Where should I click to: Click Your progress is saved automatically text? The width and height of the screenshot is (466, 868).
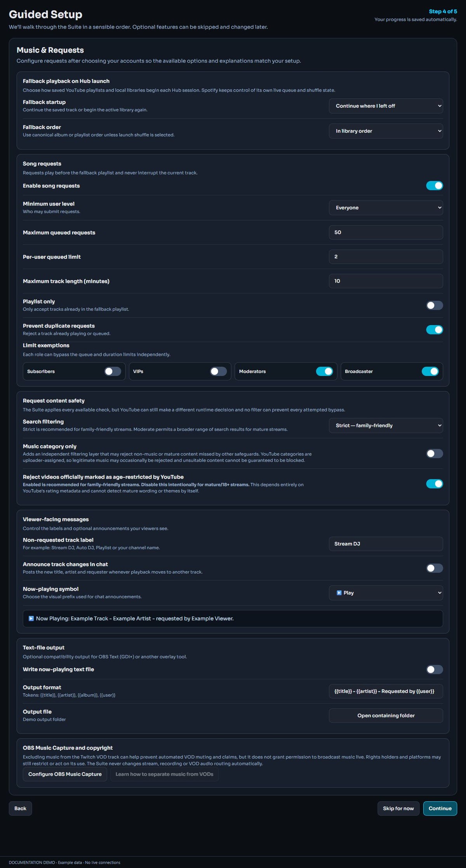(x=416, y=19)
